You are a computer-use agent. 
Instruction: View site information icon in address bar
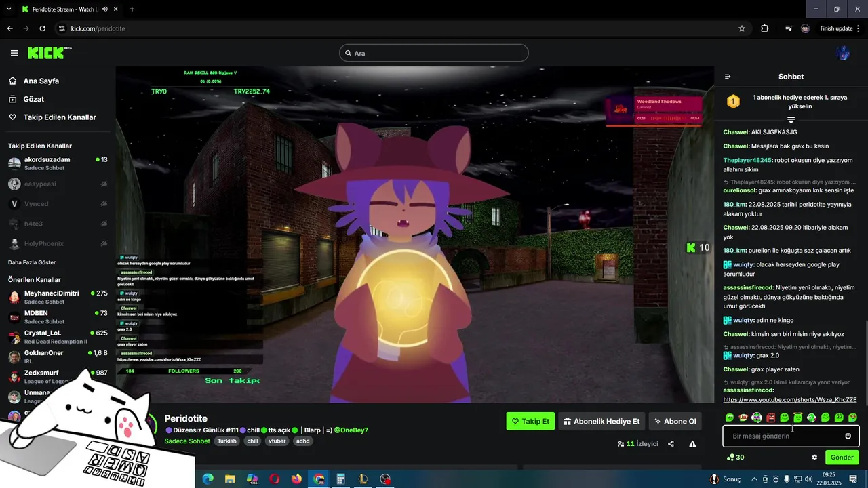(62, 28)
